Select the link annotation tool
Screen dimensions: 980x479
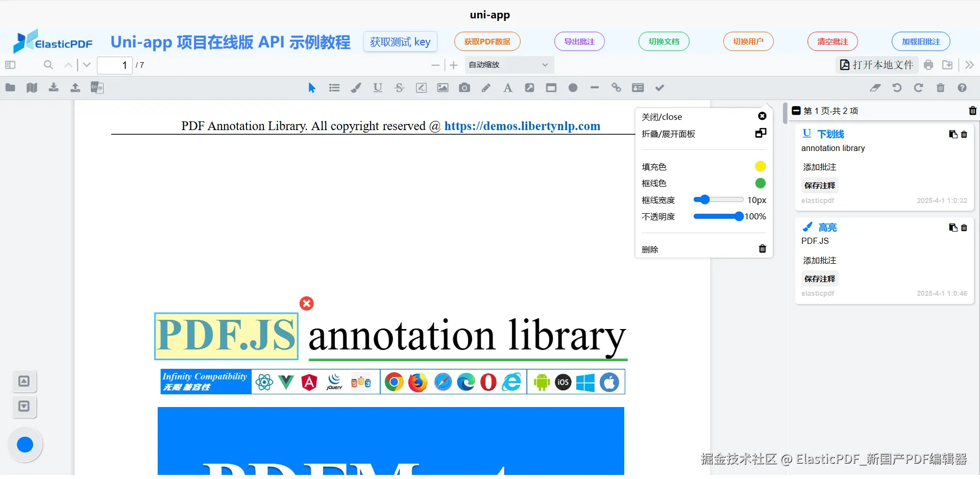coord(616,88)
